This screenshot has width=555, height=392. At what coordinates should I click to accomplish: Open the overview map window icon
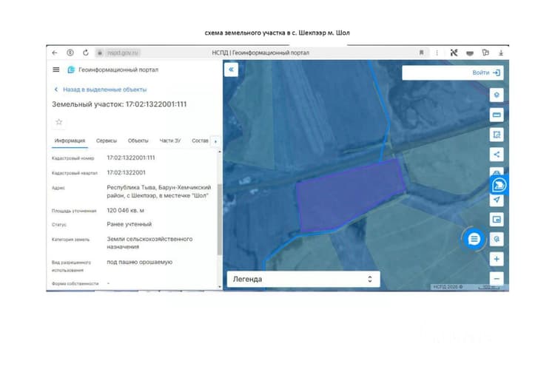(497, 220)
